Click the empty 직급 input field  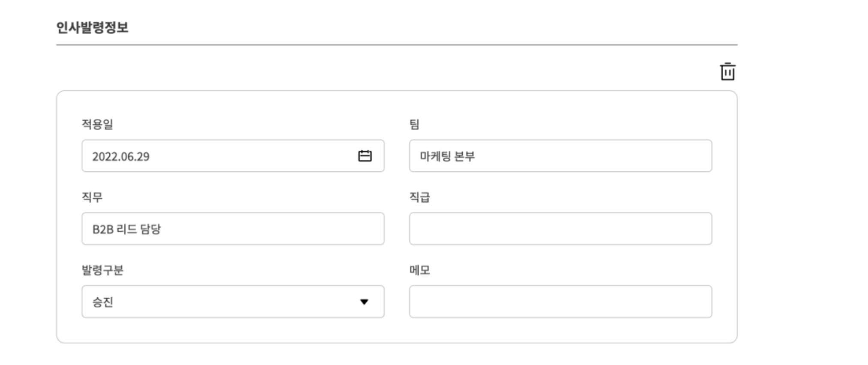coord(560,229)
